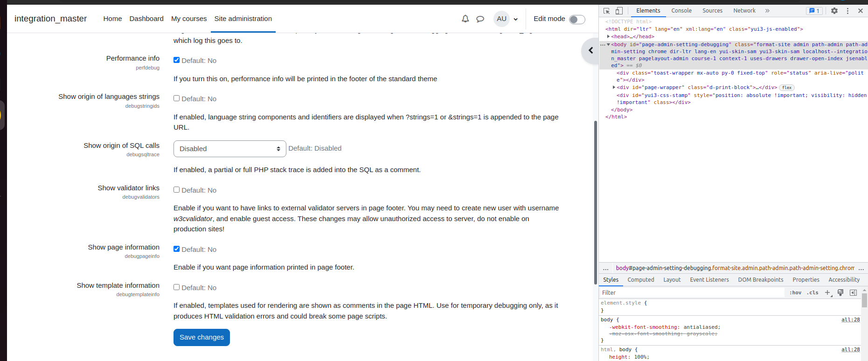Click new style rule plus icon

point(828,292)
